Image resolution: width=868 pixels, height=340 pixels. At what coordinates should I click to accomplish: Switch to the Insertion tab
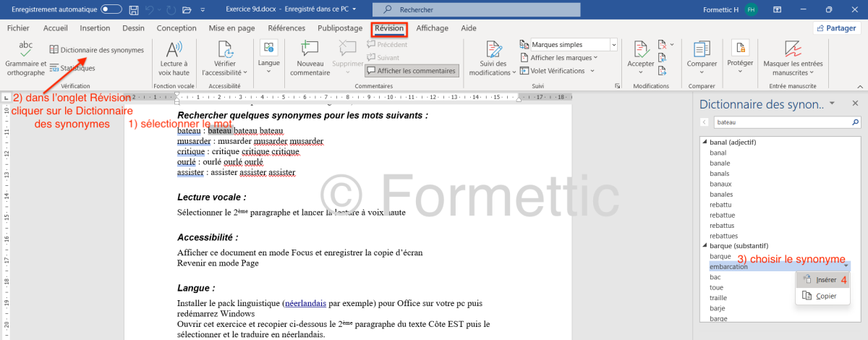[x=95, y=28]
